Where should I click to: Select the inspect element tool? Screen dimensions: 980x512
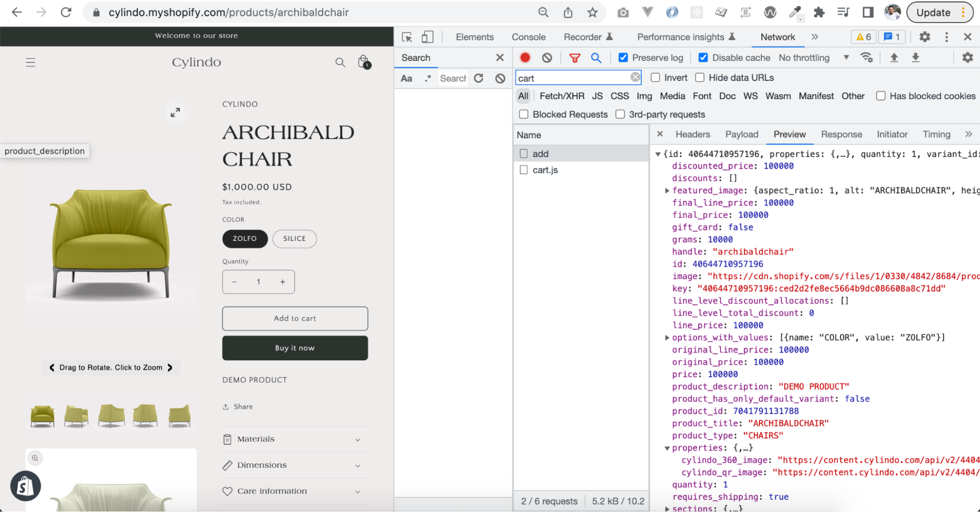(x=407, y=37)
